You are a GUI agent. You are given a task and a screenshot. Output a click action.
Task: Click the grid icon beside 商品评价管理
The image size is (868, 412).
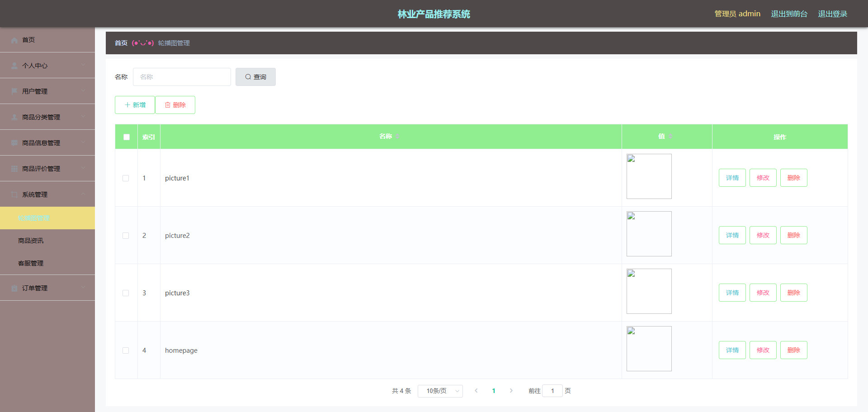click(14, 169)
